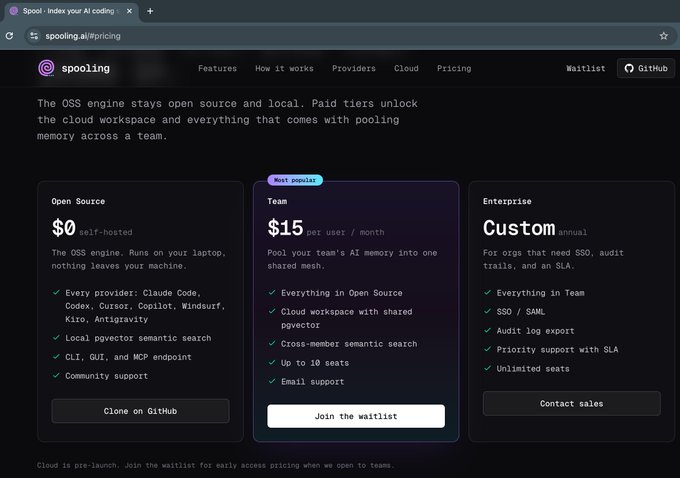Click the Team plan title
Image resolution: width=680 pixels, height=478 pixels.
pyautogui.click(x=277, y=201)
